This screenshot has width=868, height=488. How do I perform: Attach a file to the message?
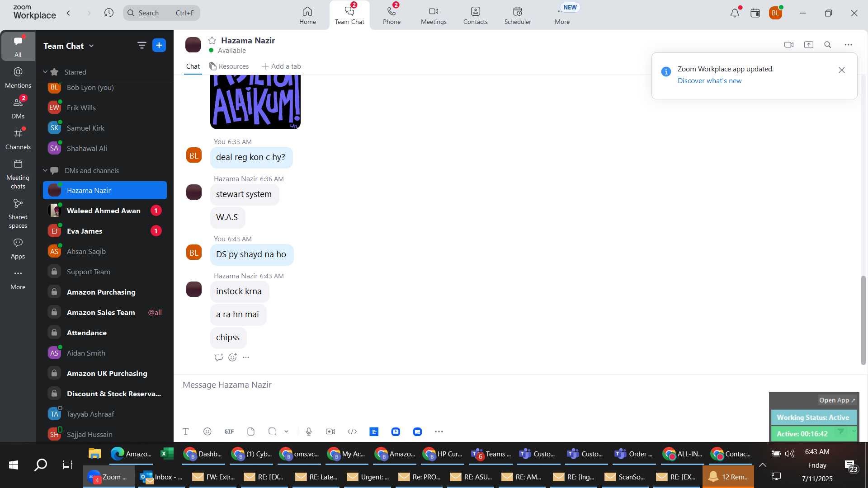251,432
